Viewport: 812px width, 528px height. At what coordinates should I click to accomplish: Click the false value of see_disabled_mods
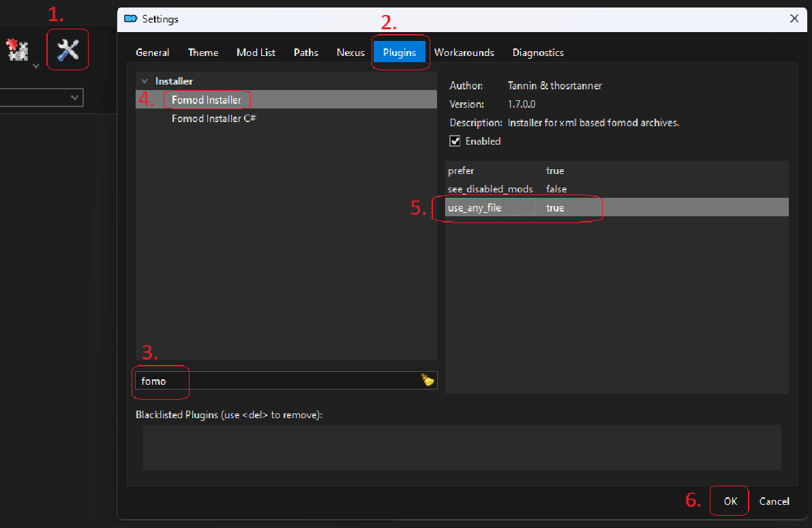point(556,189)
